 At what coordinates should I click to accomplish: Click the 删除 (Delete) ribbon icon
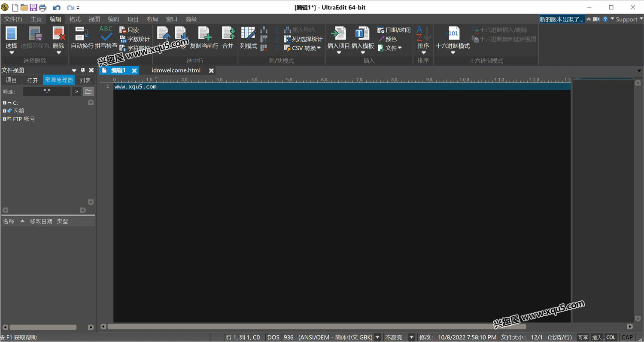58,34
